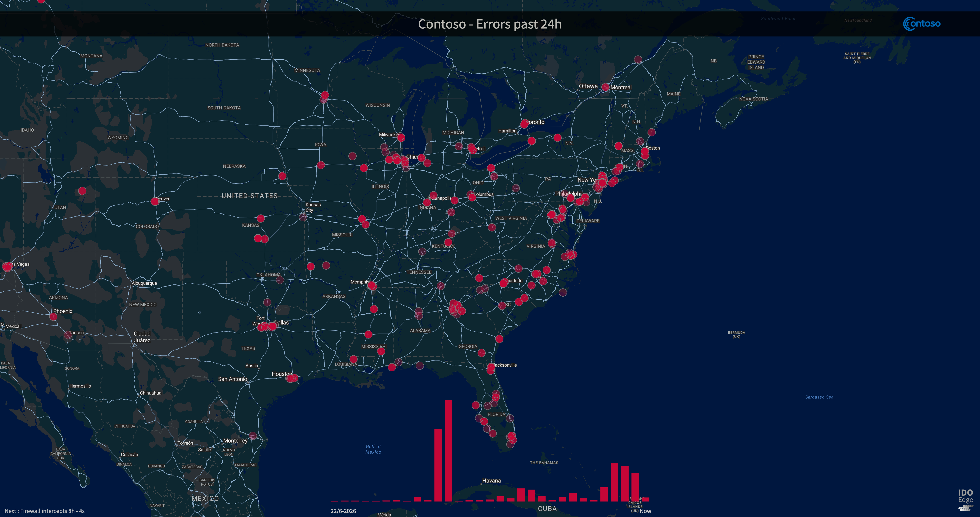This screenshot has height=517, width=980.
Task: Select the faded marker at Kansas City
Action: (303, 217)
